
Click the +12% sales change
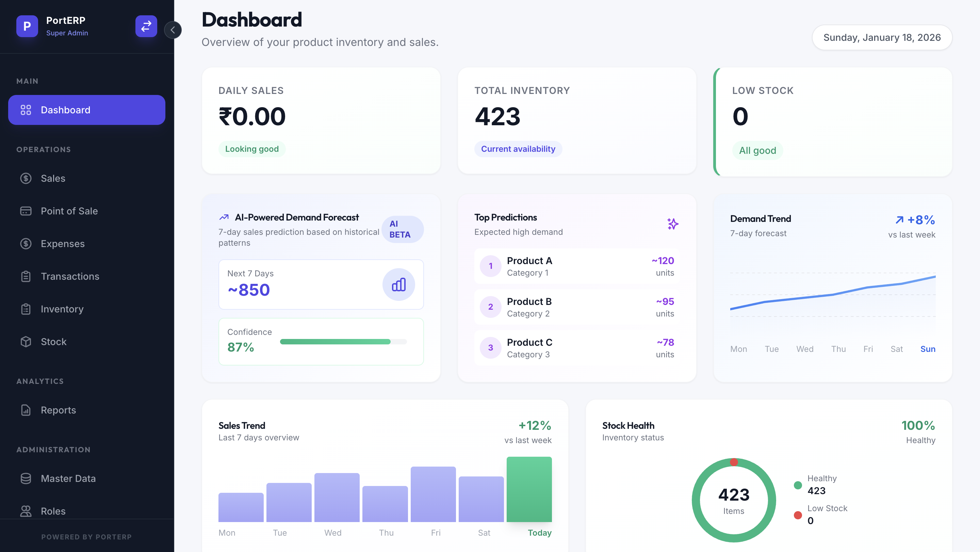coord(535,426)
